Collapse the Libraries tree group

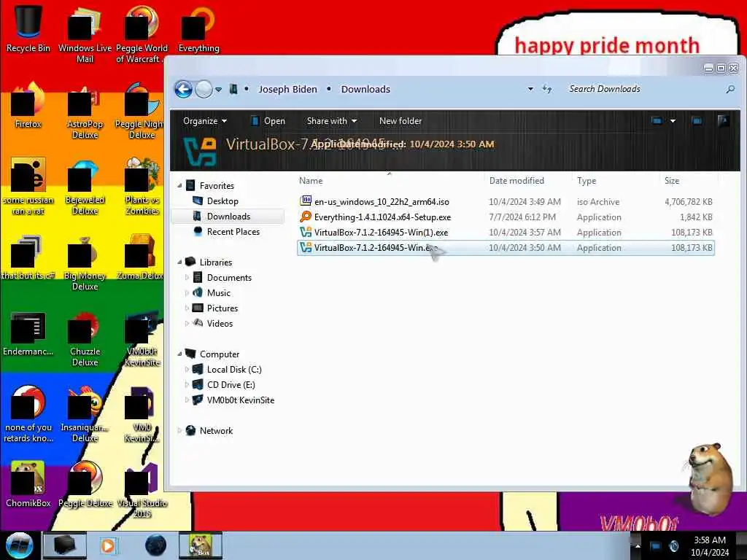click(179, 262)
